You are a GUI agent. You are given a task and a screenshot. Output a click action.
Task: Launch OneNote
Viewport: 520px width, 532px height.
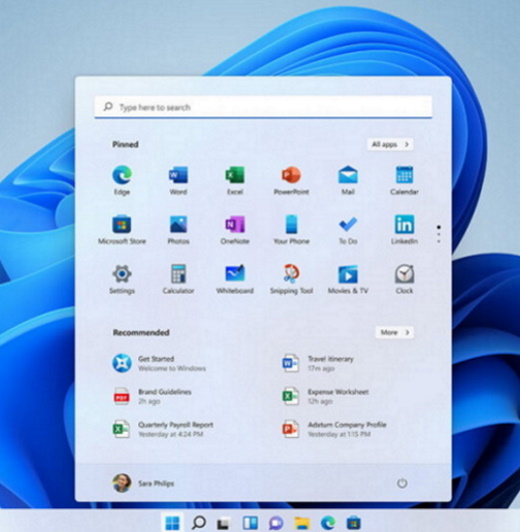pos(235,230)
